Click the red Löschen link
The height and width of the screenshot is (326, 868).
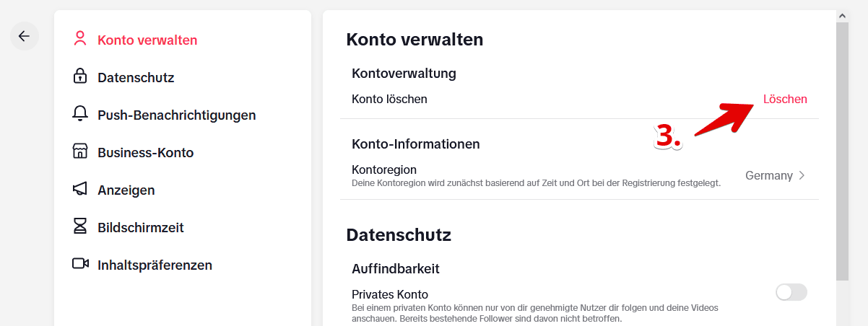(785, 99)
